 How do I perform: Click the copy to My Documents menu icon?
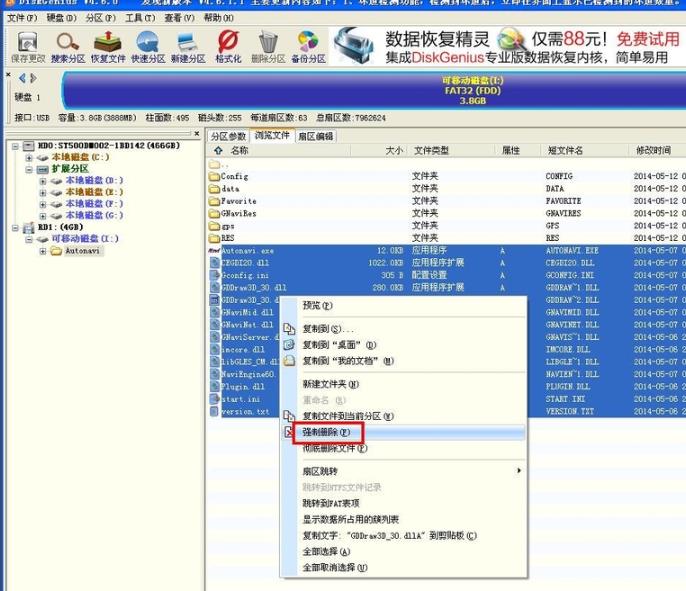[289, 361]
